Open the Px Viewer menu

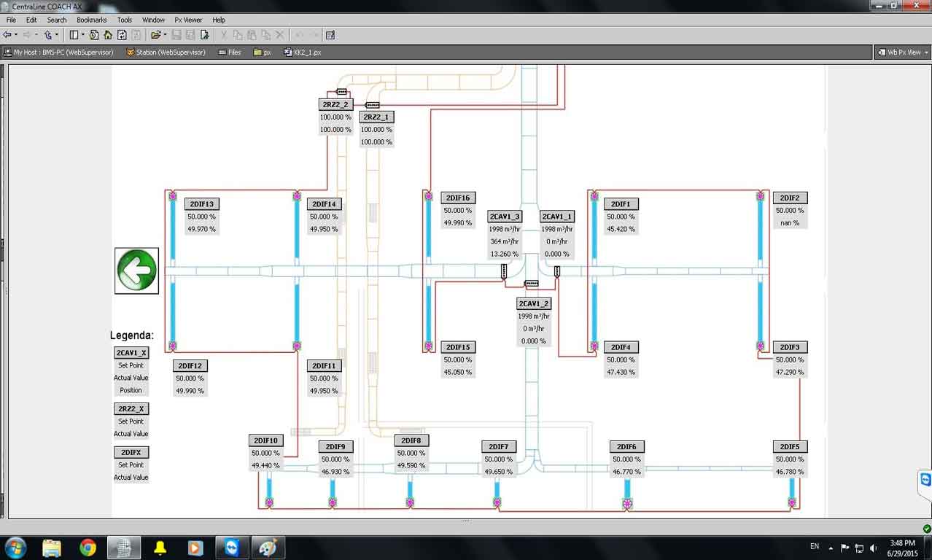click(x=188, y=20)
